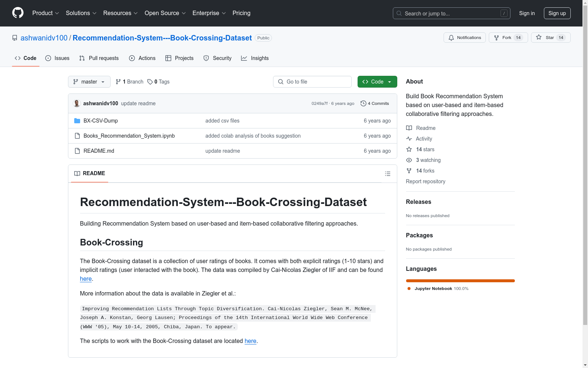Open the BX-CSV-Dump folder
The height and width of the screenshot is (368, 588).
(x=101, y=121)
